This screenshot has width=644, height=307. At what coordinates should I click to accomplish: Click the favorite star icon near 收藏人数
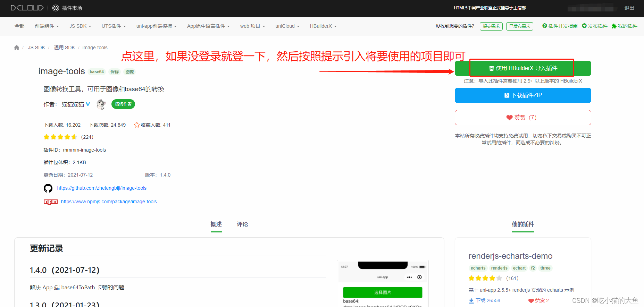pos(137,125)
